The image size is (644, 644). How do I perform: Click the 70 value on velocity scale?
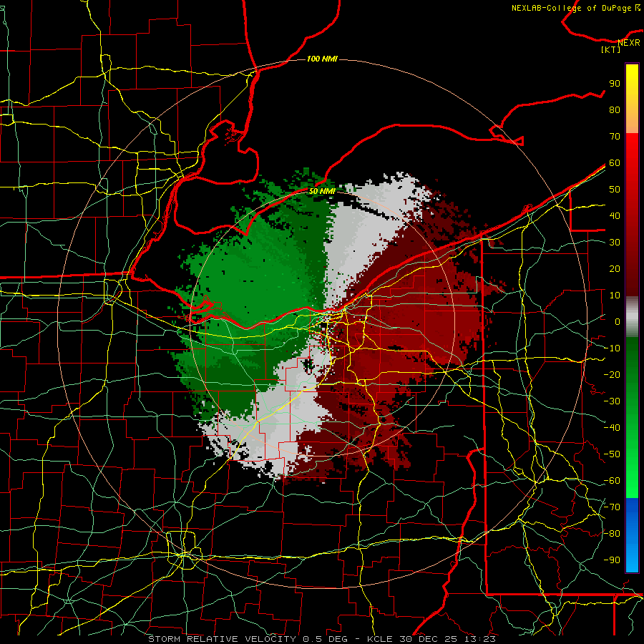point(615,137)
